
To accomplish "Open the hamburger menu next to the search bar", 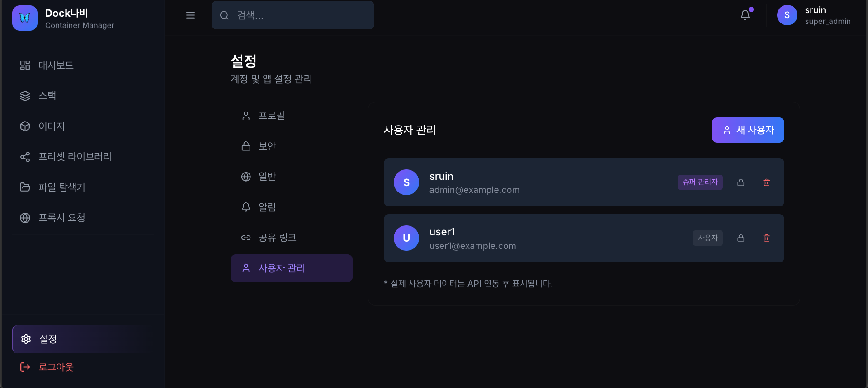I will click(190, 15).
